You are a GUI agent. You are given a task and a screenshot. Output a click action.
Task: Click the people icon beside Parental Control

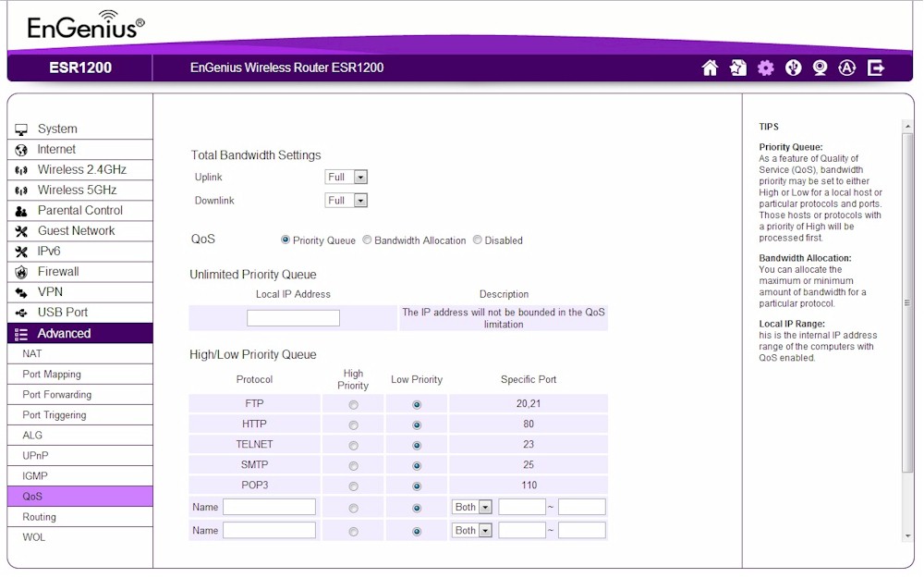pos(21,211)
